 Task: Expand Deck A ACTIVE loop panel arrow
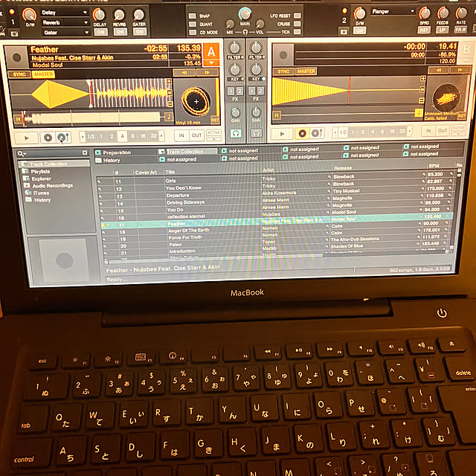214,139
